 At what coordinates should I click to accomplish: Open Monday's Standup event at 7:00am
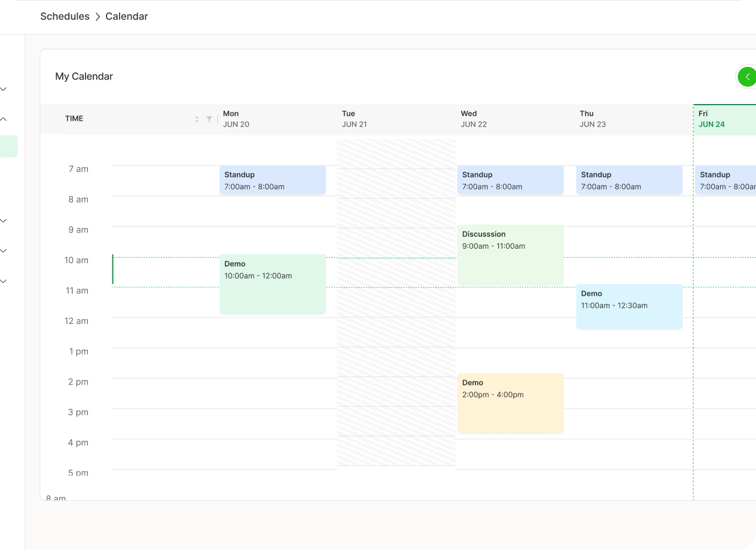point(272,180)
